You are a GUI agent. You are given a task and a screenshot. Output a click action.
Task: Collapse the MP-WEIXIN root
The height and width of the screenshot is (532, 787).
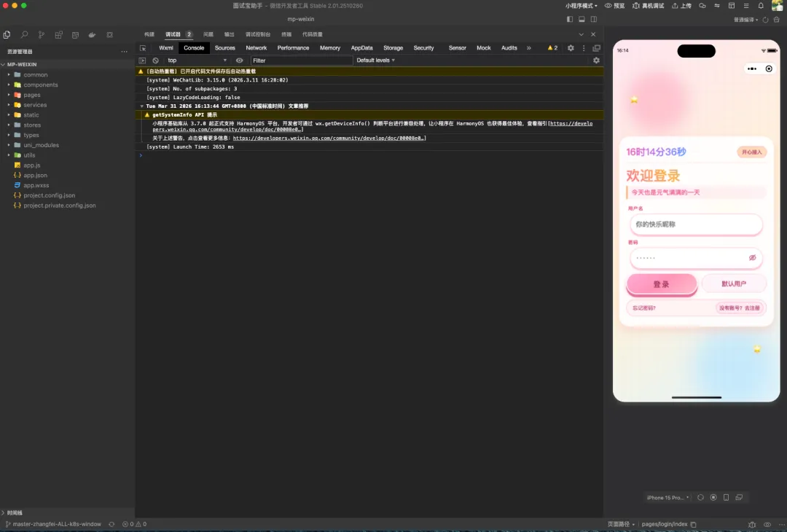click(x=22, y=65)
